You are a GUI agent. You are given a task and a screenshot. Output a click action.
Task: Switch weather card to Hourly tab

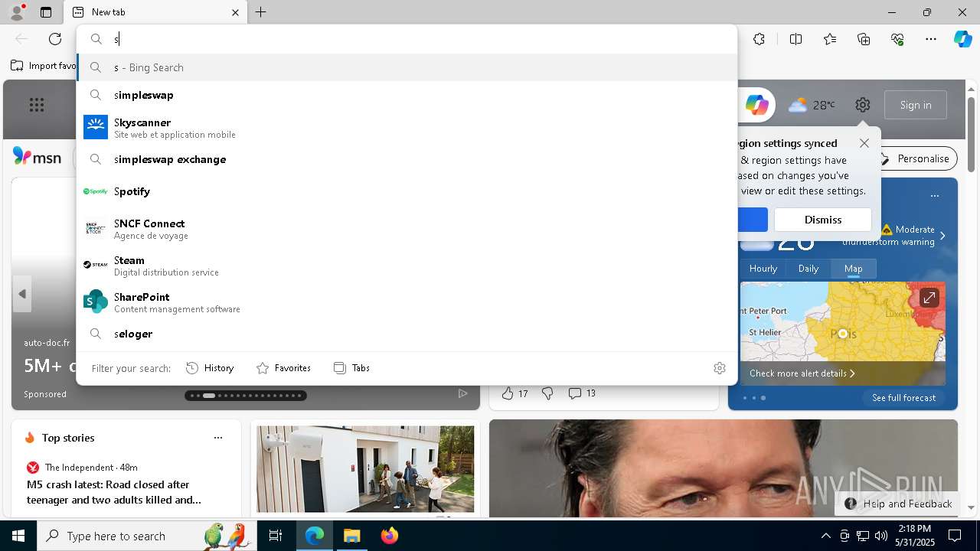pyautogui.click(x=763, y=269)
